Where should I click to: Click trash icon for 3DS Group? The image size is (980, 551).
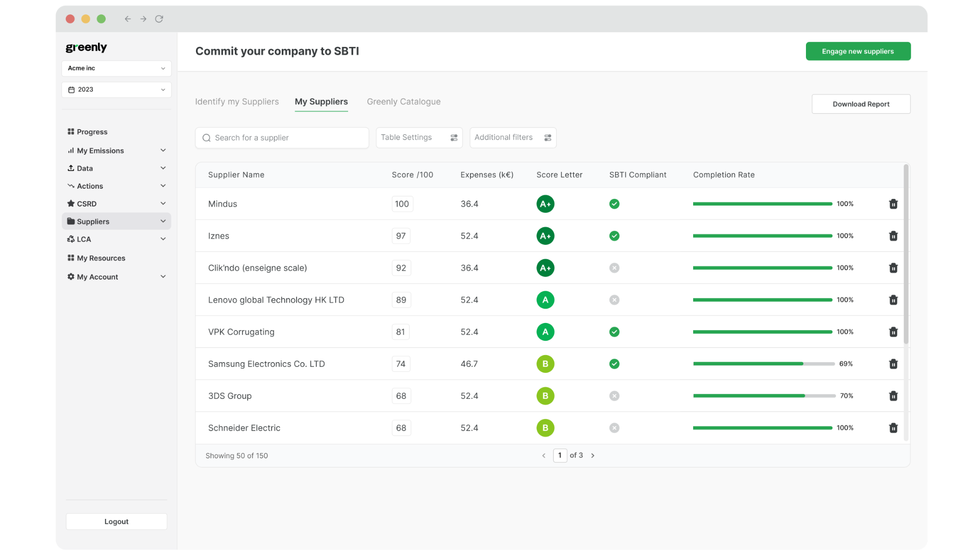893,396
